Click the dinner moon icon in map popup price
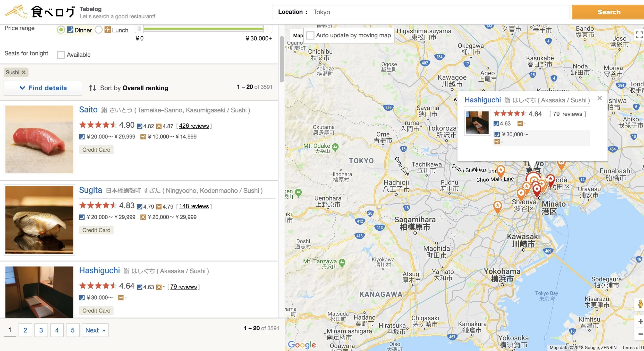This screenshot has width=644, height=351. [497, 134]
